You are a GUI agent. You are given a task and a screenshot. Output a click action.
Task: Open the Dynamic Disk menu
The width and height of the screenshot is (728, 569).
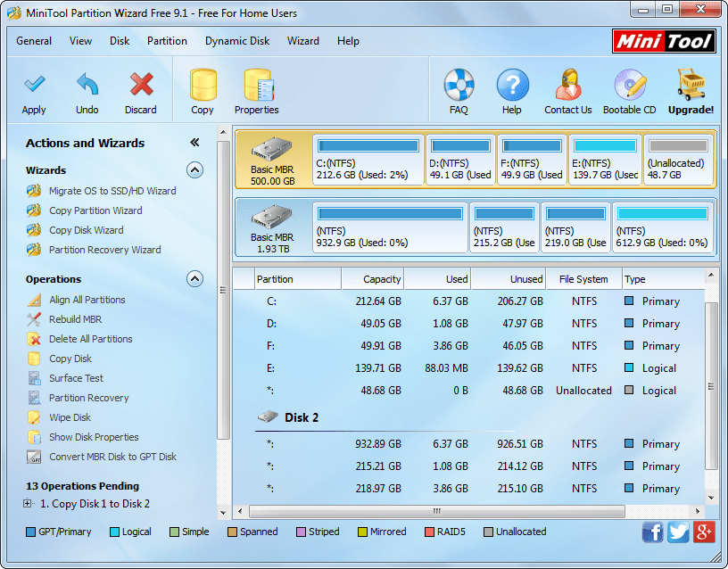pos(237,41)
